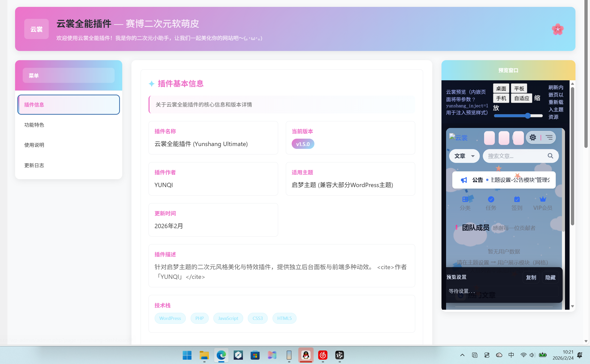Click the CSS3 tech tag
590x364 pixels.
coord(257,318)
